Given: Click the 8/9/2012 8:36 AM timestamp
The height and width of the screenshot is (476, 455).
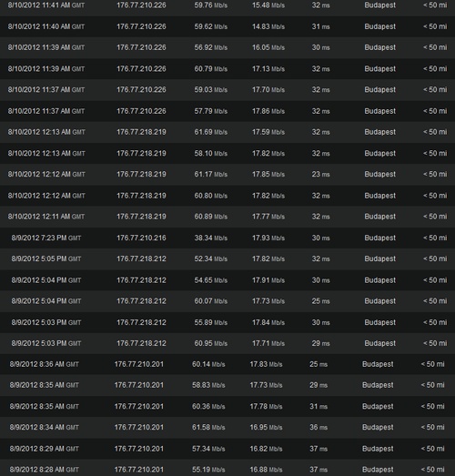Looking at the screenshot, I should click(44, 364).
